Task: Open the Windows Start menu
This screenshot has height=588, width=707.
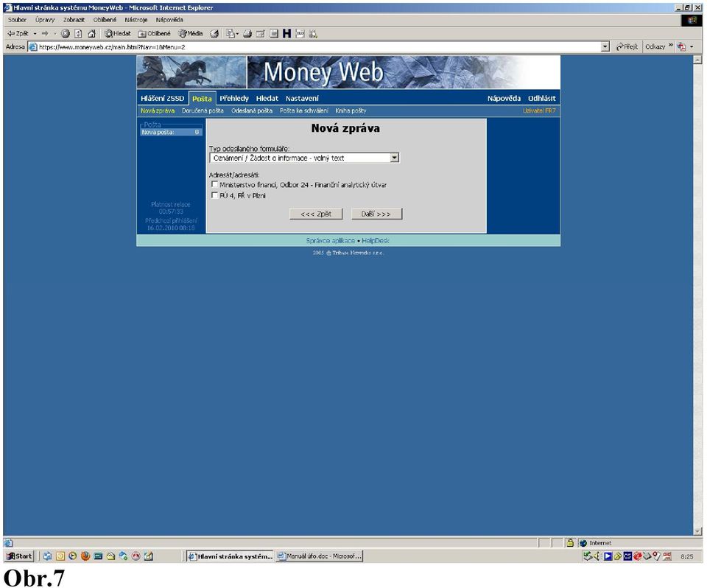Action: tap(19, 556)
